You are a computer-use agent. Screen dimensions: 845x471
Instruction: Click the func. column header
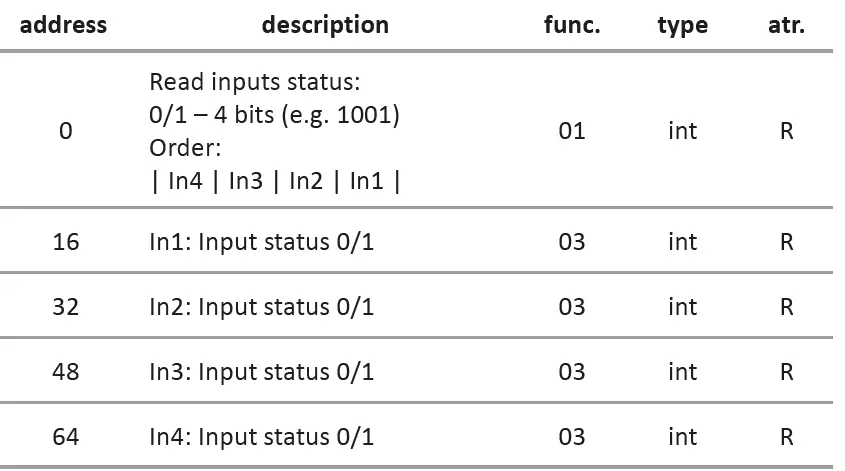point(572,25)
